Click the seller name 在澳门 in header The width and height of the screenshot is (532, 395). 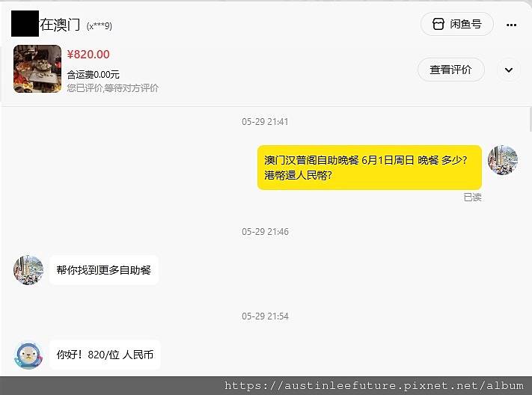(60, 25)
